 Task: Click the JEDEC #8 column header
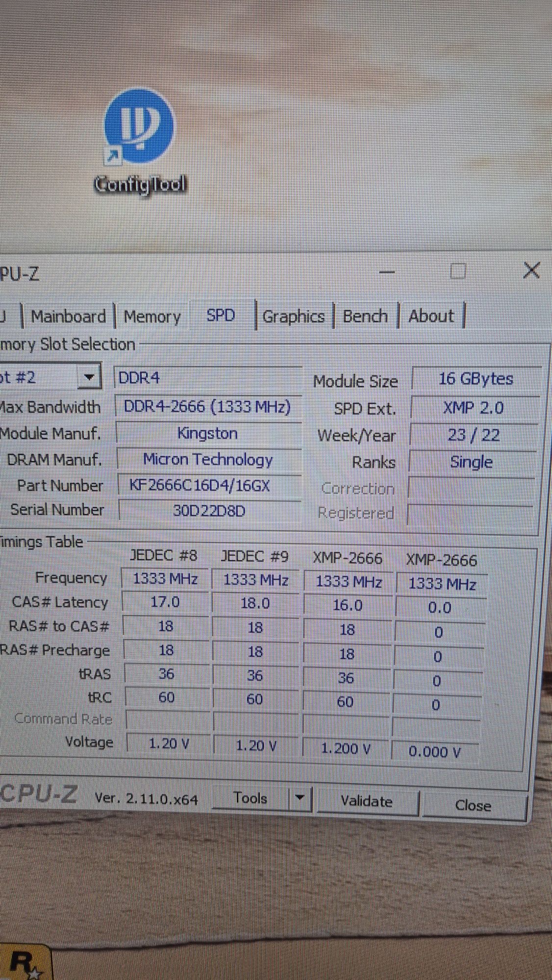click(x=164, y=555)
